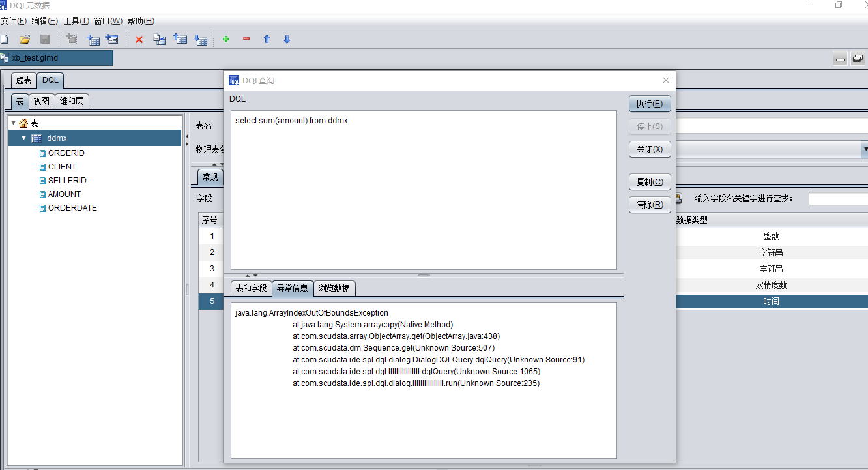The width and height of the screenshot is (868, 470).
Task: Click the 停止(S) button
Action: (650, 126)
